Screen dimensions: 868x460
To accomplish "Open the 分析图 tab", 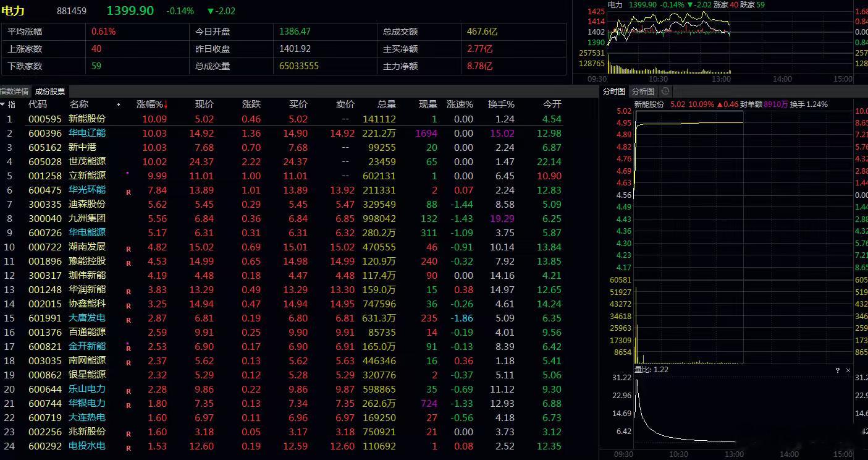I will tap(643, 91).
